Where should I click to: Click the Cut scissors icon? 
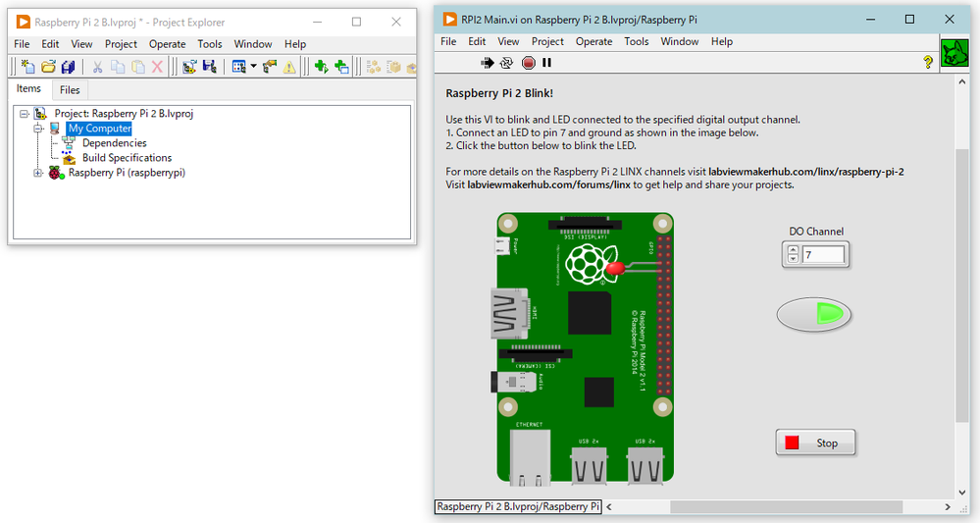[97, 67]
